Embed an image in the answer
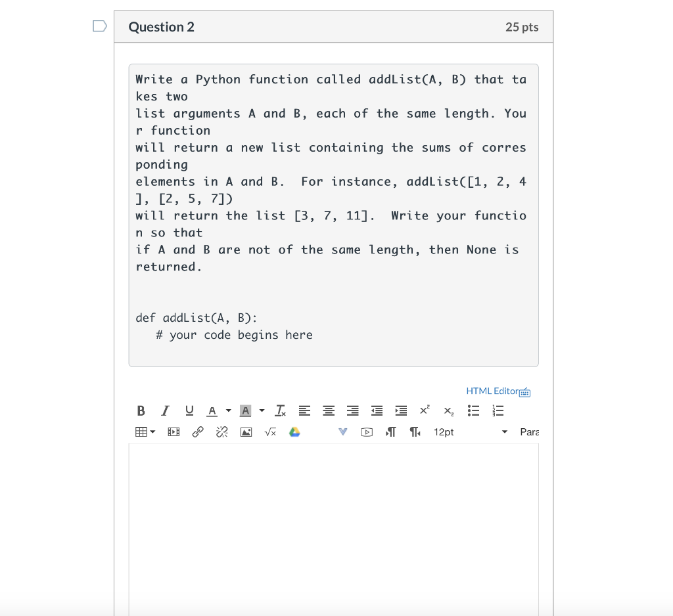This screenshot has height=616, width=673. click(246, 431)
